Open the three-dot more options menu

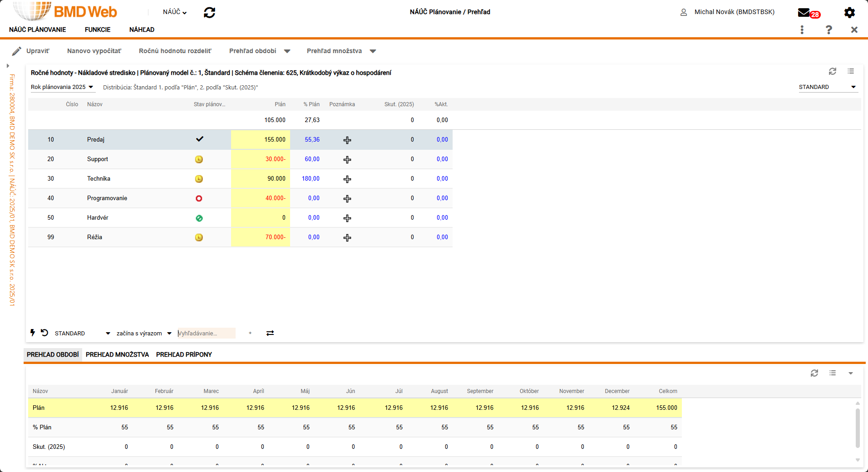[x=802, y=30]
